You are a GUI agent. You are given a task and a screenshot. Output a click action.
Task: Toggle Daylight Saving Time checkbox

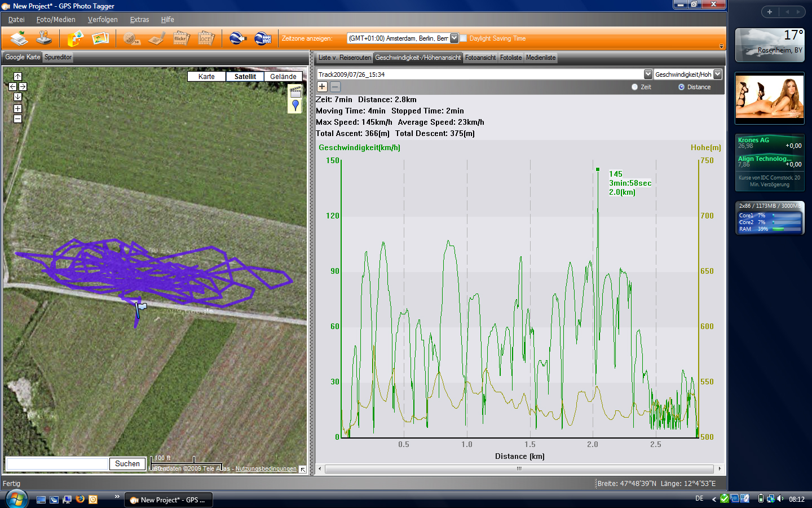463,38
